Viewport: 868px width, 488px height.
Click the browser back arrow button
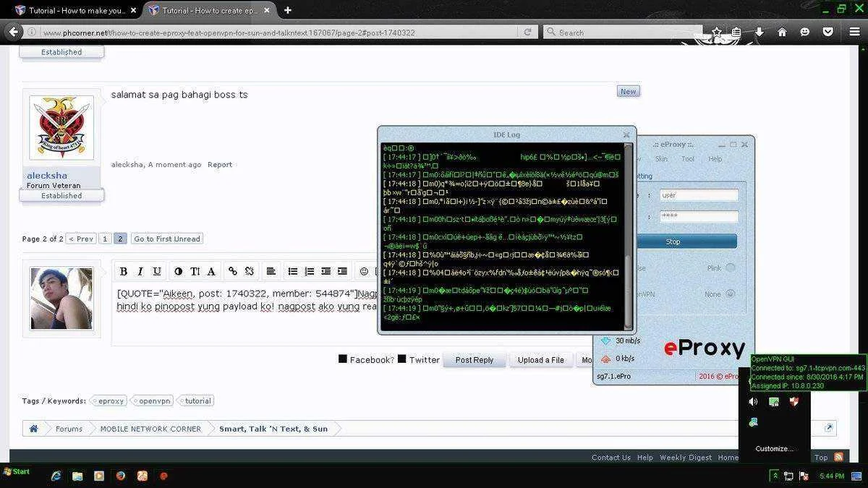pos(13,32)
